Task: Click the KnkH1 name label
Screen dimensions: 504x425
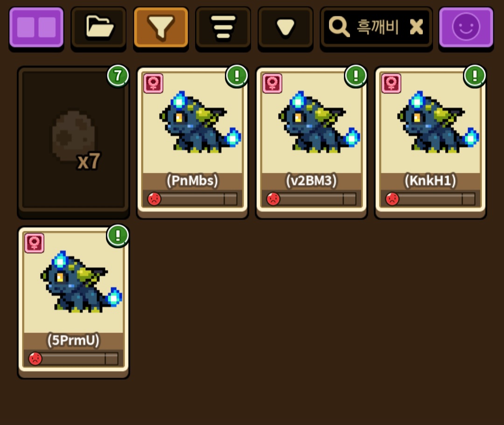Action: coord(430,181)
